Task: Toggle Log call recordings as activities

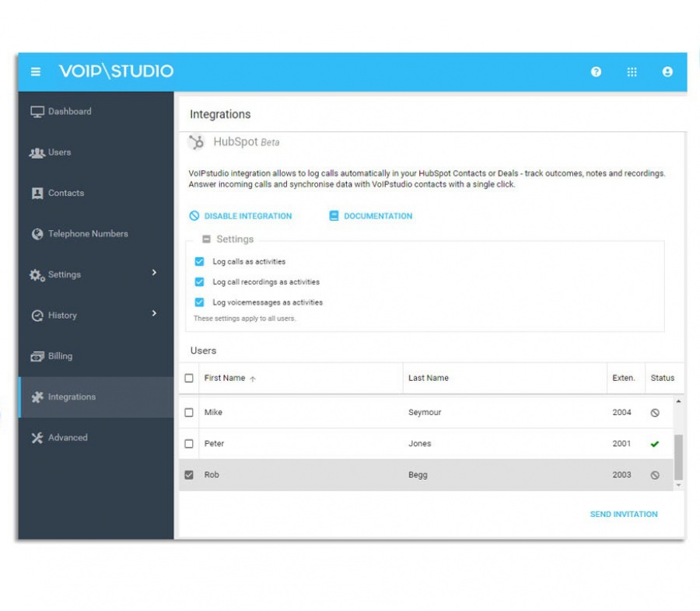Action: 199,282
